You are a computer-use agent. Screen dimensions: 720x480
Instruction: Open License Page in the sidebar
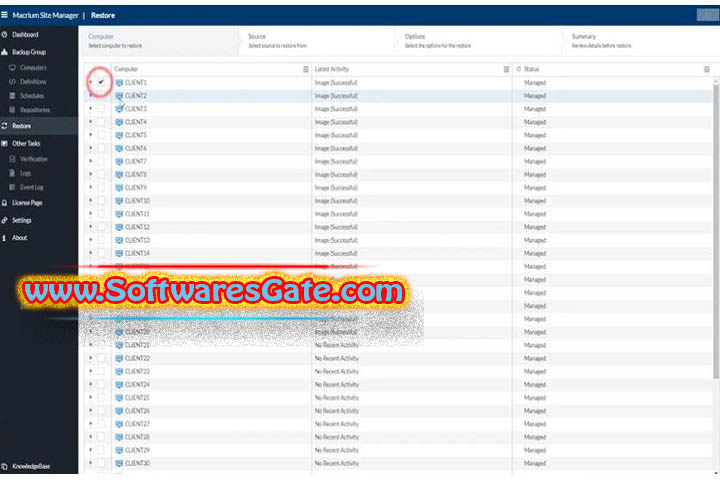pos(27,203)
